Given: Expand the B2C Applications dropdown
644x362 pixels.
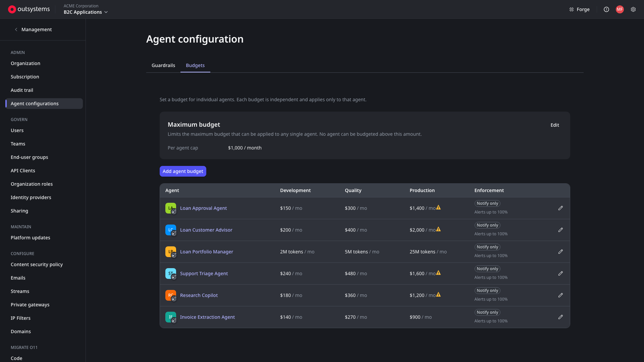Looking at the screenshot, I should click(x=86, y=12).
